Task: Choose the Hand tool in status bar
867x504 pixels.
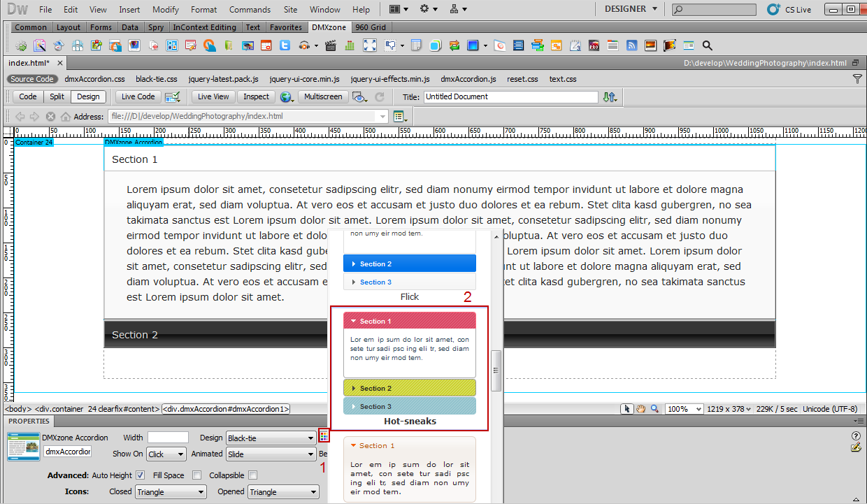Action: pyautogui.click(x=641, y=409)
